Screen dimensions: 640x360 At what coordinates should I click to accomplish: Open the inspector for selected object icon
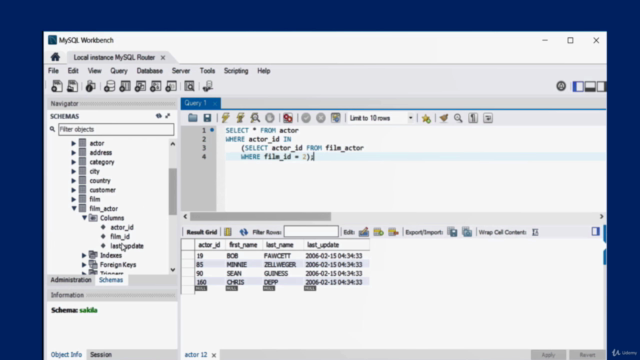[x=91, y=86]
